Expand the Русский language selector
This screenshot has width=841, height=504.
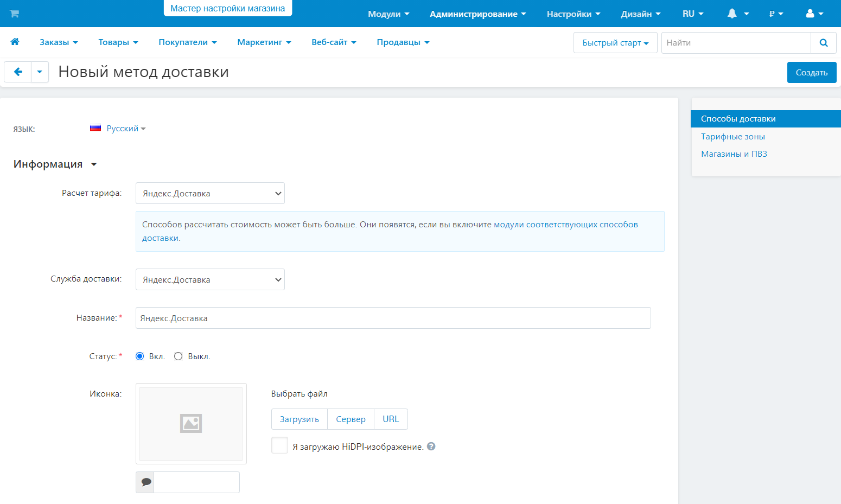(x=123, y=129)
